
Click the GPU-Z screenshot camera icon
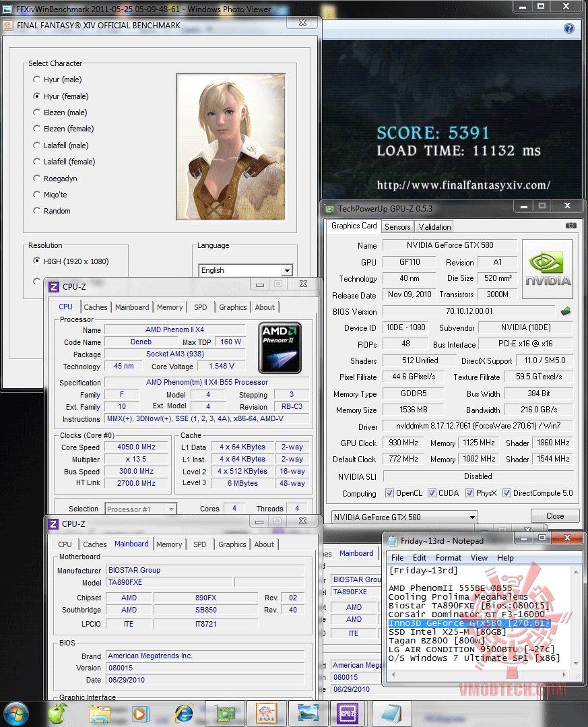(x=571, y=226)
